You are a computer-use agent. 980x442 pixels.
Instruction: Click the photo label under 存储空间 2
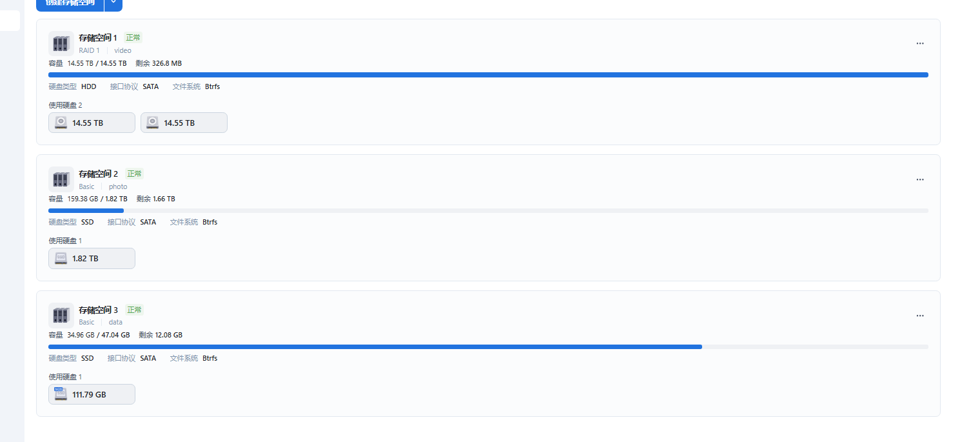coord(118,186)
